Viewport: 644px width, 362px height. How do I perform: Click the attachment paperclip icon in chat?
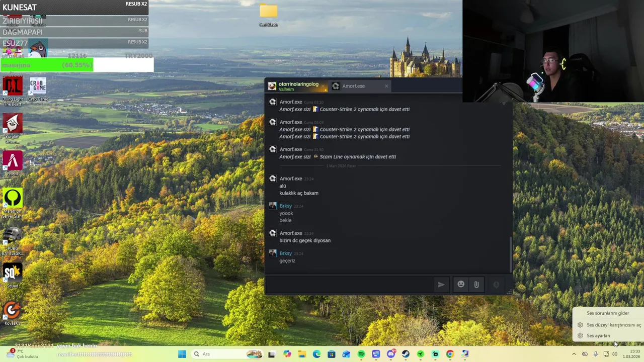(476, 285)
